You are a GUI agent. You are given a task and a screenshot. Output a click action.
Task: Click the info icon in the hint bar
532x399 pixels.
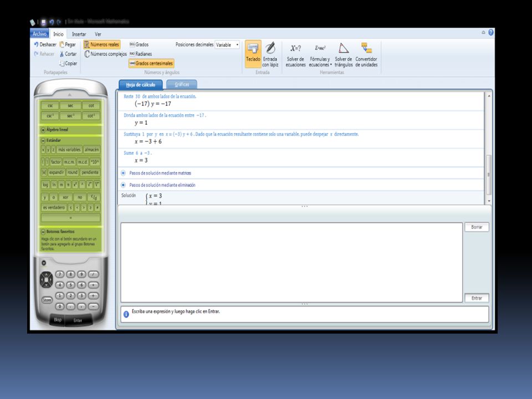point(126,314)
